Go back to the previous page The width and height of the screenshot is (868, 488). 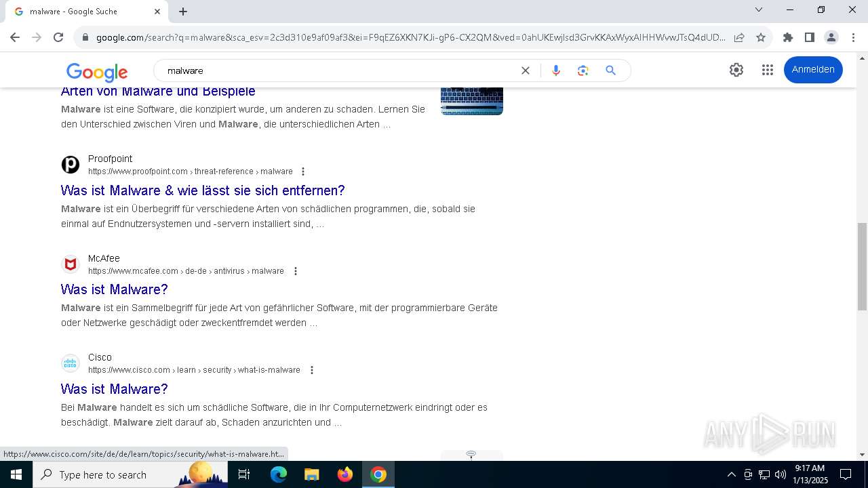15,37
